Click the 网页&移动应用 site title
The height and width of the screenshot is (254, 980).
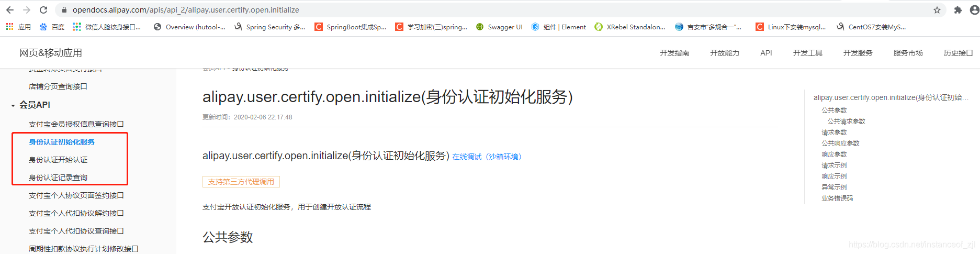pos(51,53)
